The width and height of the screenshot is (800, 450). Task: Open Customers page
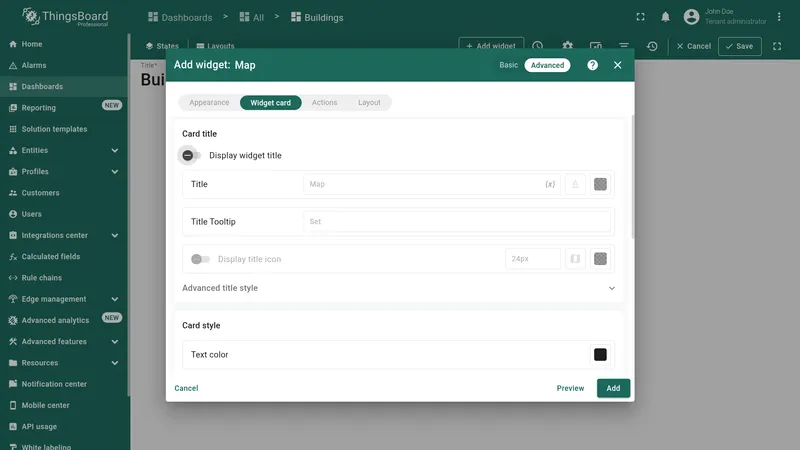click(x=40, y=193)
